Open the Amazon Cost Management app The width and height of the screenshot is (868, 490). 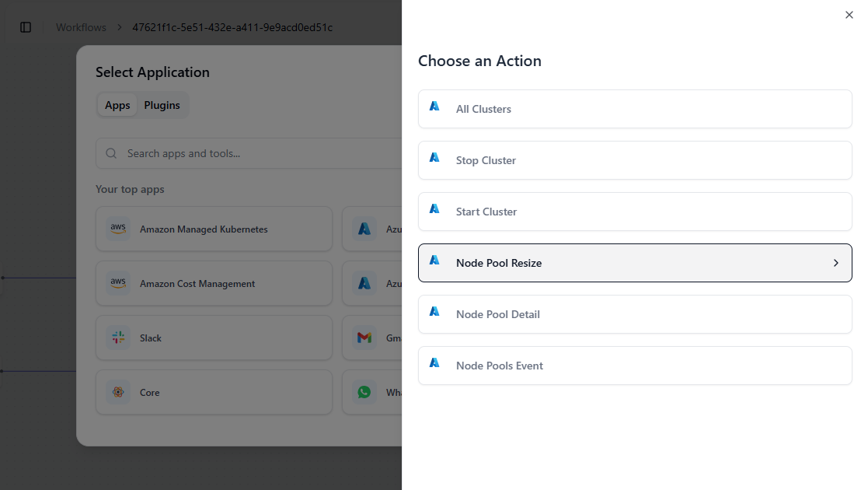(x=214, y=284)
